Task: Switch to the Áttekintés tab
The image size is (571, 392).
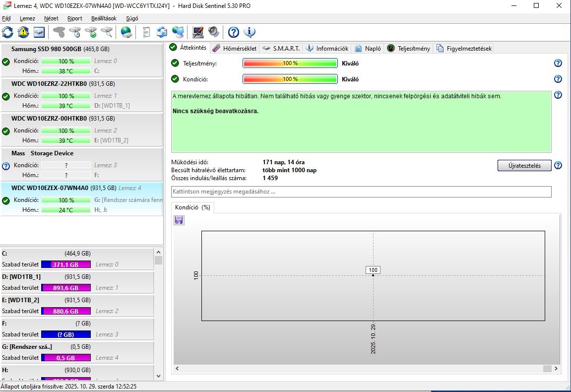Action: [x=189, y=47]
